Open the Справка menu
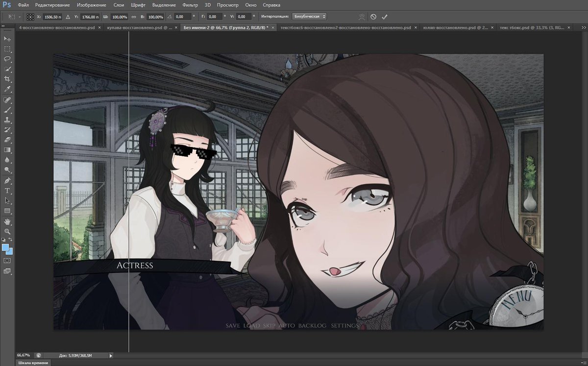Screen dimensions: 588x366 coord(271,5)
